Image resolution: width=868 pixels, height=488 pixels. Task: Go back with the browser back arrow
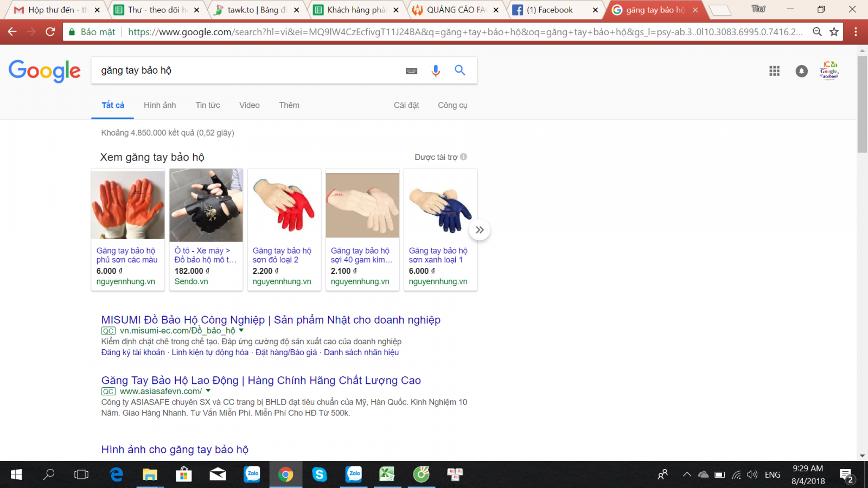point(12,32)
